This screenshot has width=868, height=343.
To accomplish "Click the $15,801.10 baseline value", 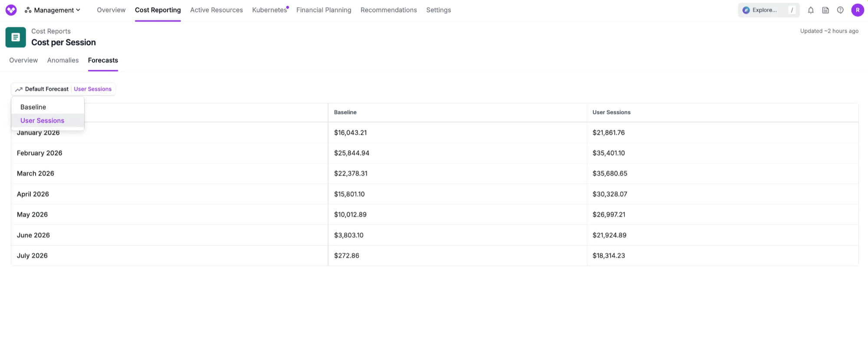I will click(x=349, y=194).
